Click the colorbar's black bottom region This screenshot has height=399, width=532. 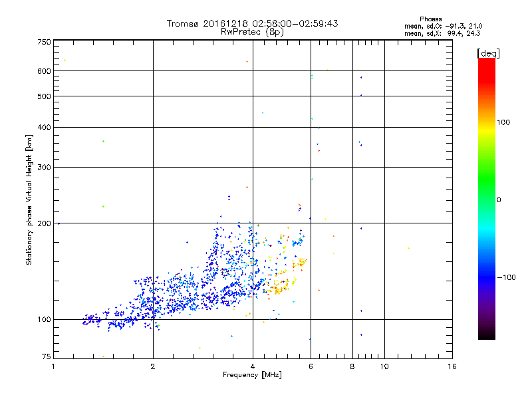click(487, 334)
